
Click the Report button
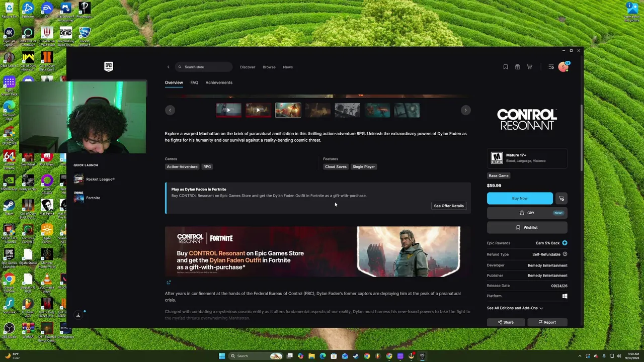click(547, 322)
